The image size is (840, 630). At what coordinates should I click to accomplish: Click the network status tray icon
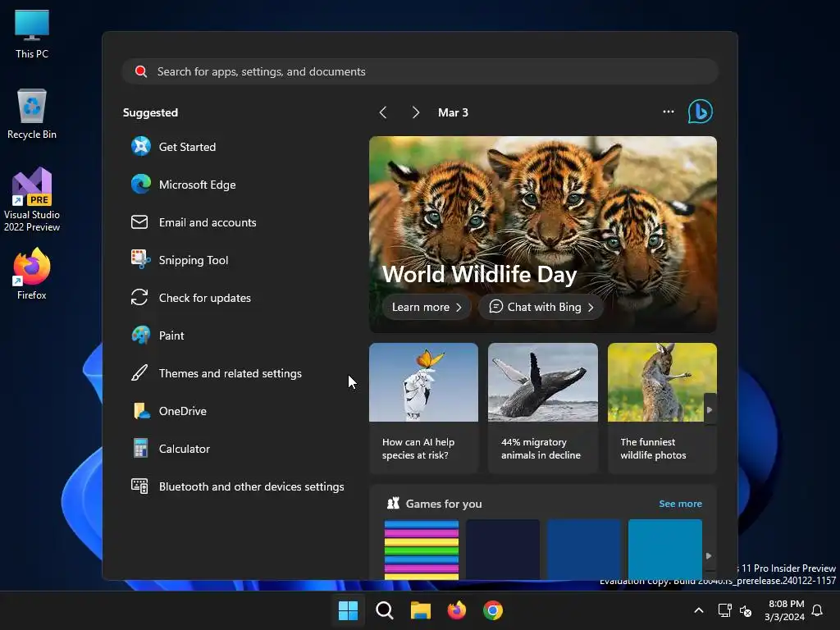click(x=724, y=610)
